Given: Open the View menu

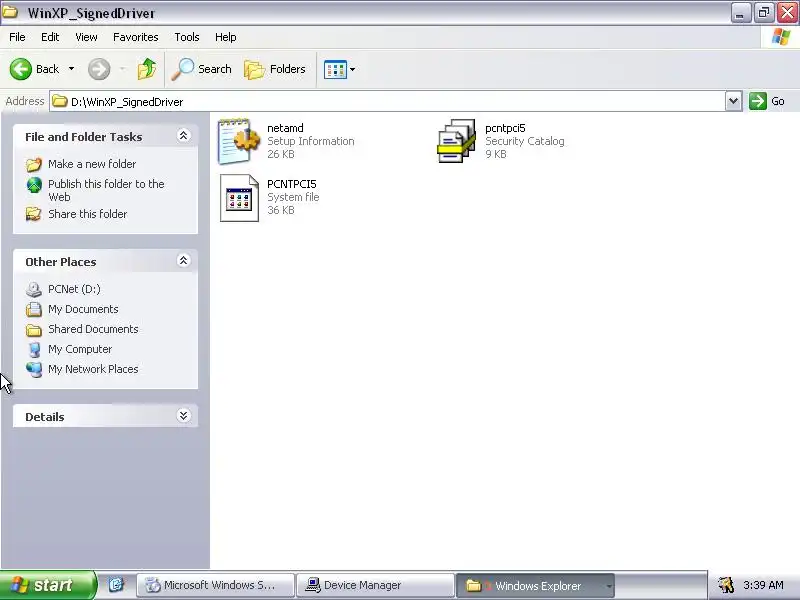Looking at the screenshot, I should coord(86,37).
